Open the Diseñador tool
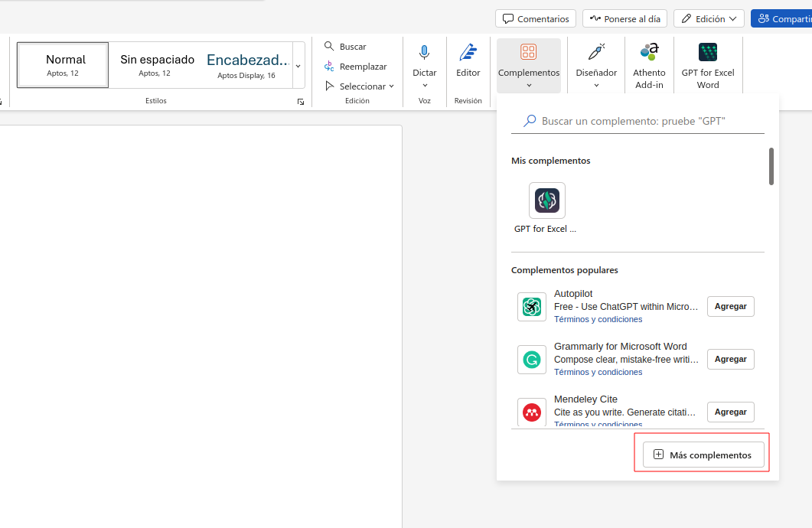Image resolution: width=812 pixels, height=528 pixels. (x=596, y=53)
